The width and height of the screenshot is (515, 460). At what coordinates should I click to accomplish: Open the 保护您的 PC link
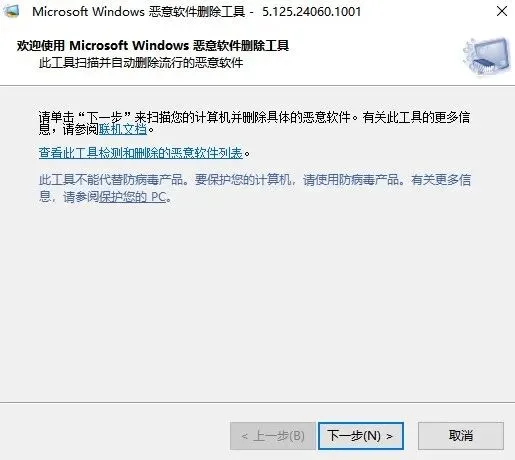click(x=132, y=197)
